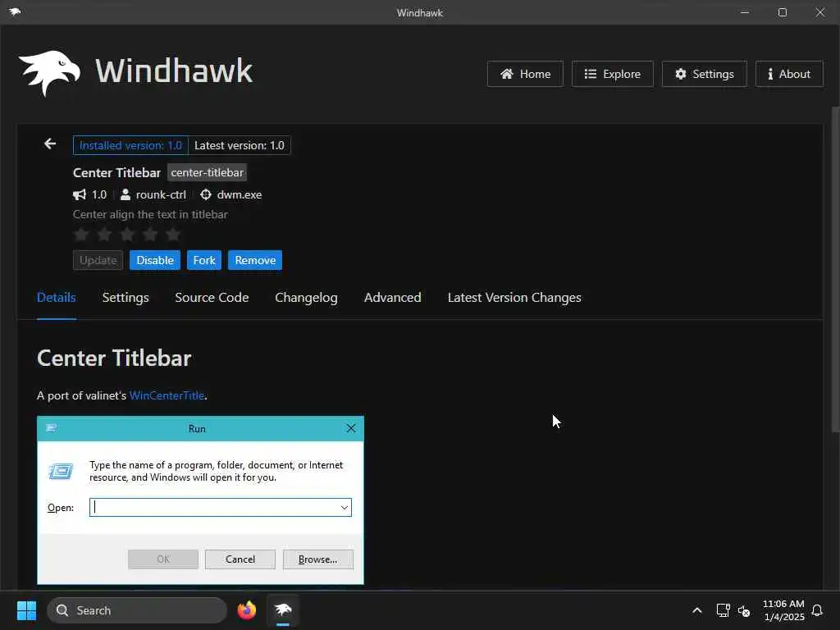Open the WinCenterTitle link
The width and height of the screenshot is (840, 630).
(x=167, y=395)
